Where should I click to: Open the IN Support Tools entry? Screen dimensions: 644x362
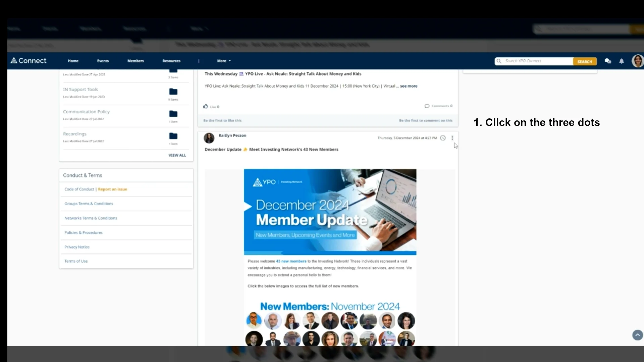coord(80,89)
